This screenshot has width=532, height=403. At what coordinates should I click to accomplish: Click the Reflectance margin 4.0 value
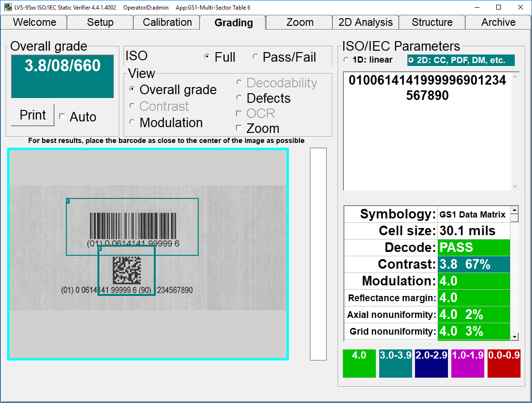pos(474,298)
